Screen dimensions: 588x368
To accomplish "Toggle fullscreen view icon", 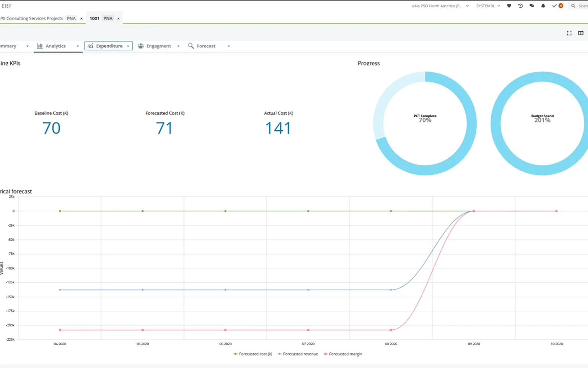I will pyautogui.click(x=569, y=33).
